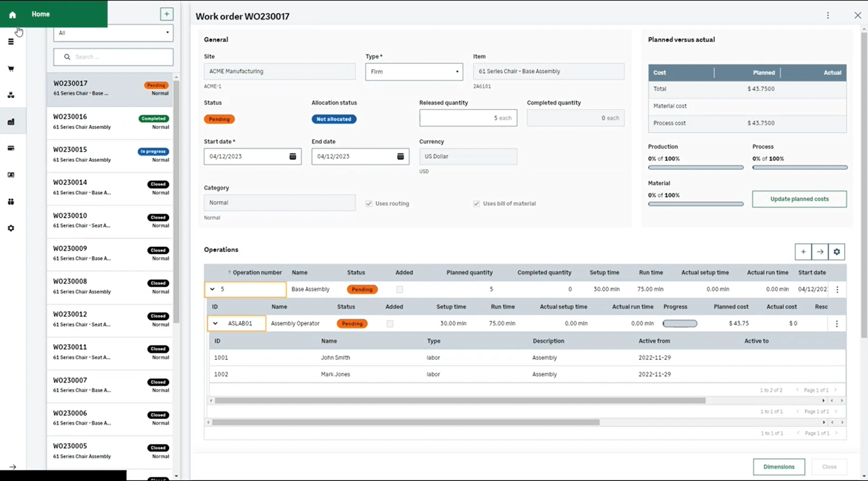Image resolution: width=868 pixels, height=481 pixels.
Task: Select work order WO230017 in list
Action: pyautogui.click(x=110, y=89)
